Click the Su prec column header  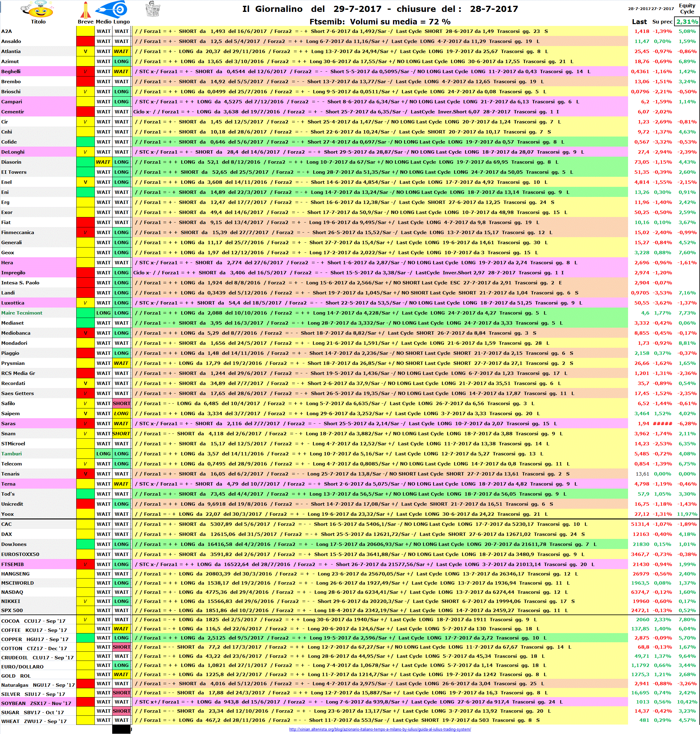662,22
